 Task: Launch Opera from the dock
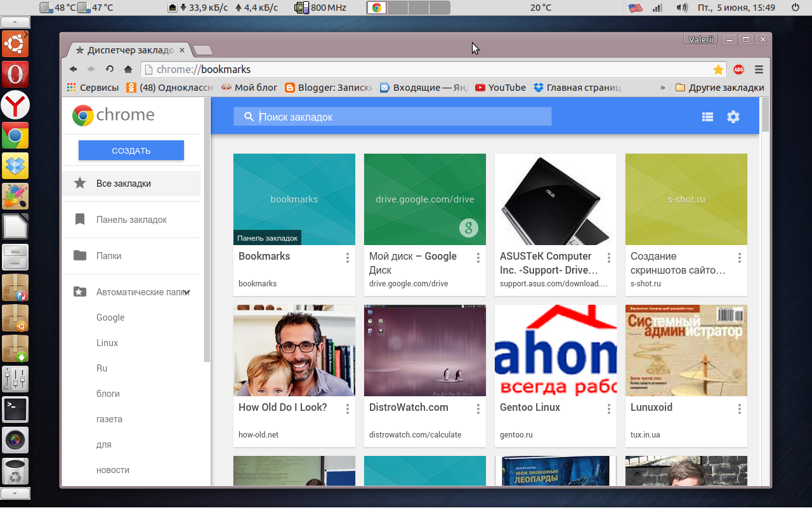click(15, 74)
